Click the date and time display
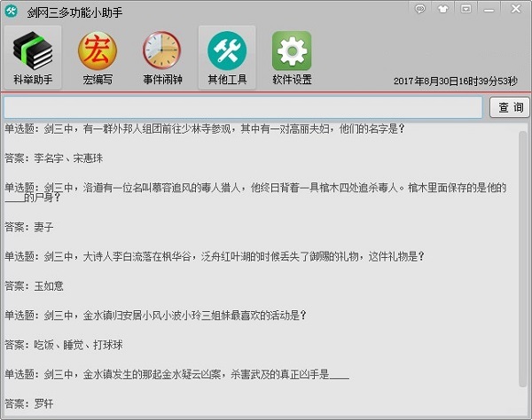Screen dimensions: 532x420 point(456,81)
